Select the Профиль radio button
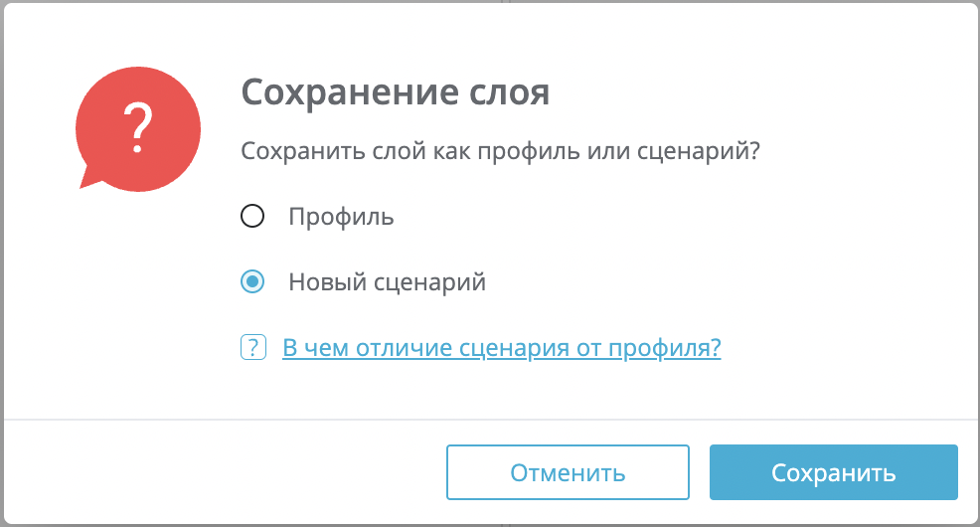980x527 pixels. pos(252,217)
